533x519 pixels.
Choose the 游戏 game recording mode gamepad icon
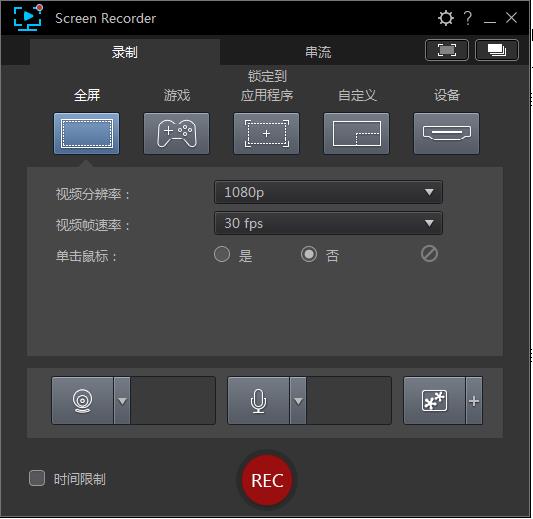(x=176, y=134)
